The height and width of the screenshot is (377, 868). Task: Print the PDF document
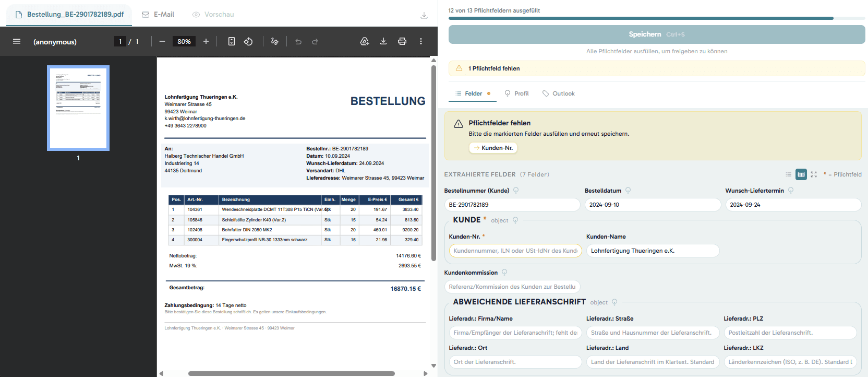(x=402, y=41)
